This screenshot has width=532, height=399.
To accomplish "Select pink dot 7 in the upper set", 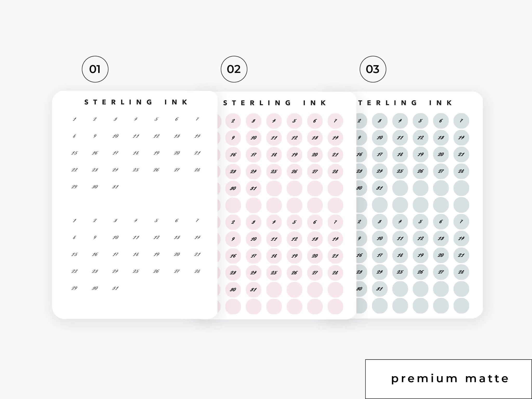I will [x=335, y=121].
